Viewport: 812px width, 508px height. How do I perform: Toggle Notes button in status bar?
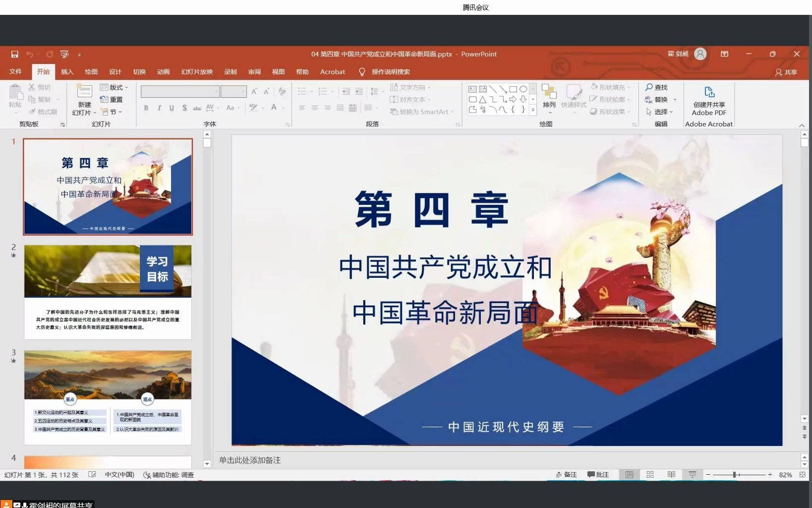coord(566,474)
